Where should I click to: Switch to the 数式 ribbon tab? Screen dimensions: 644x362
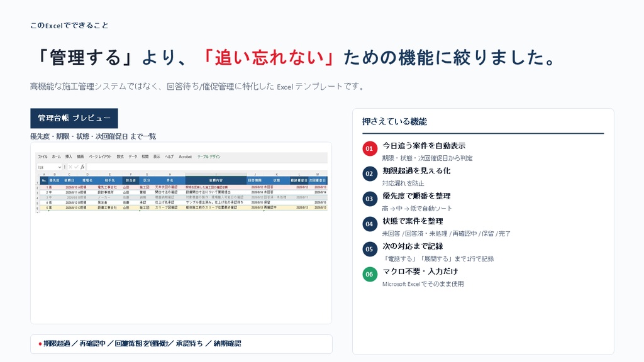coord(120,156)
